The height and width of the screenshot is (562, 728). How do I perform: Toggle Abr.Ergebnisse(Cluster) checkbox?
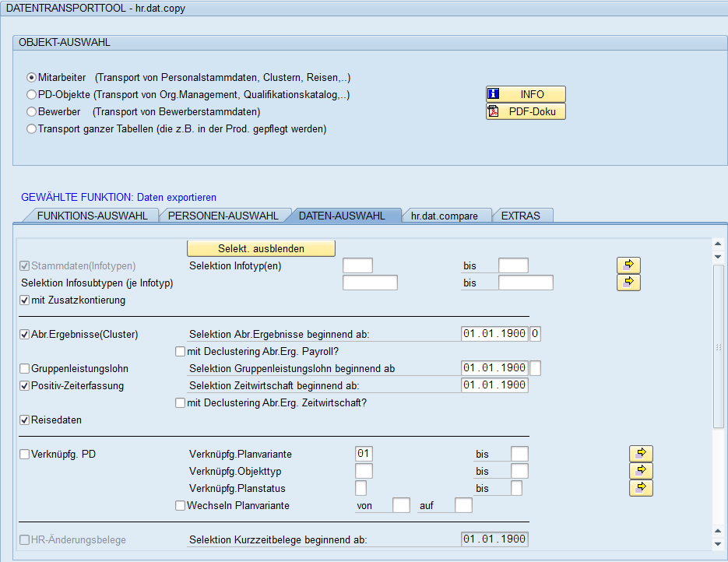[x=25, y=335]
